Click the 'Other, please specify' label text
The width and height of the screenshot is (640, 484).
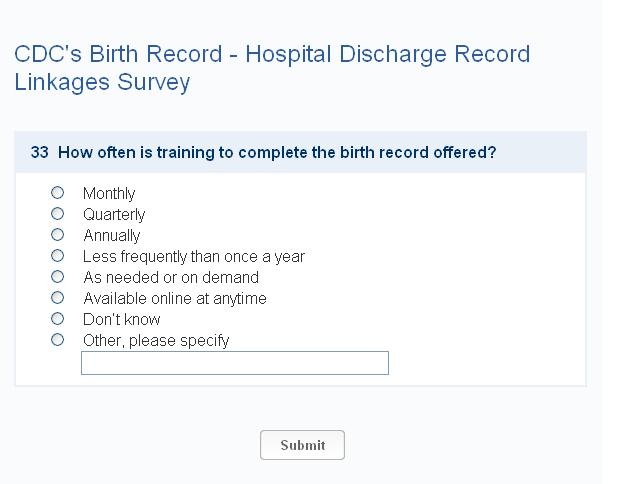pos(156,341)
